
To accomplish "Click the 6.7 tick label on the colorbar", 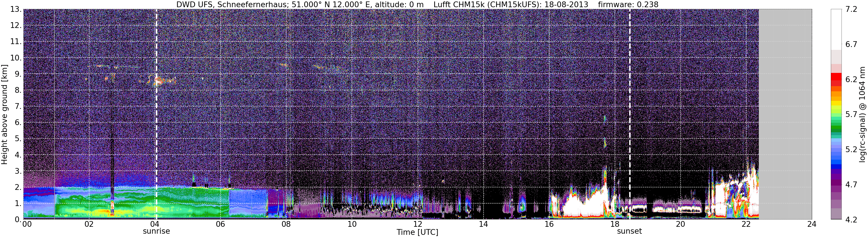I will 851,44.
